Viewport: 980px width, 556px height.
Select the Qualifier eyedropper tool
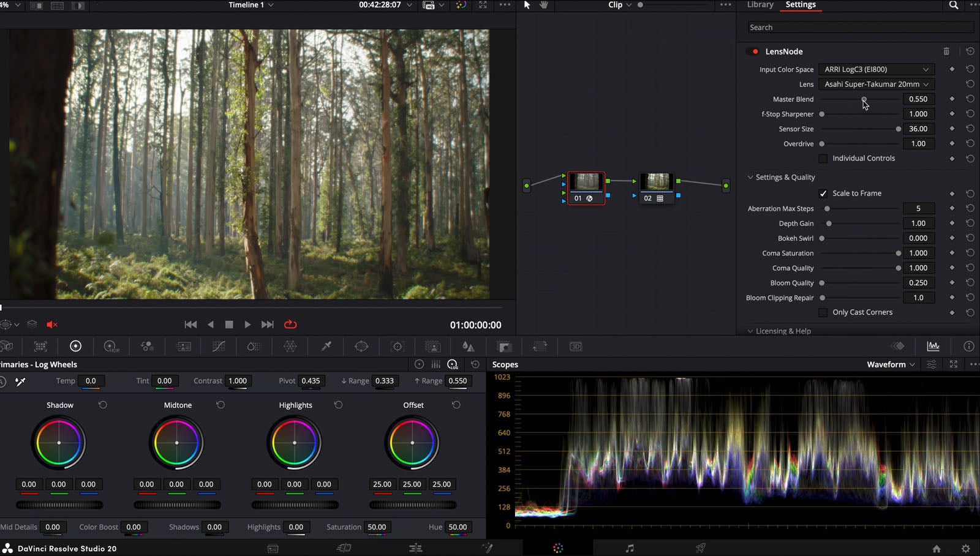pyautogui.click(x=326, y=347)
